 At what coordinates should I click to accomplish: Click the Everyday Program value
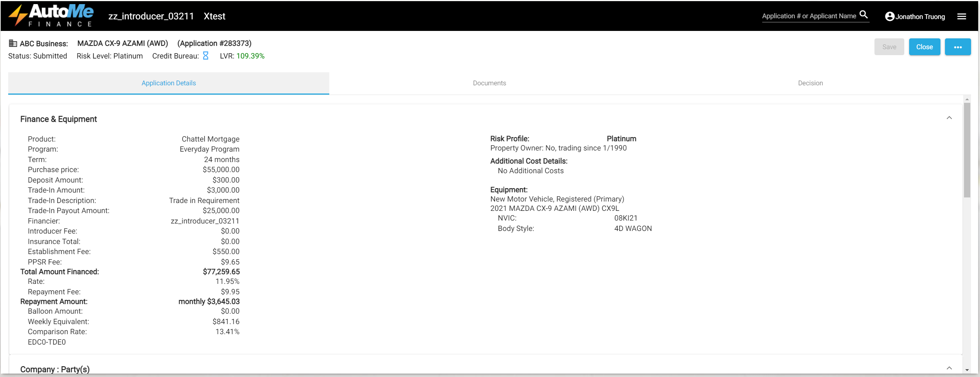(209, 149)
